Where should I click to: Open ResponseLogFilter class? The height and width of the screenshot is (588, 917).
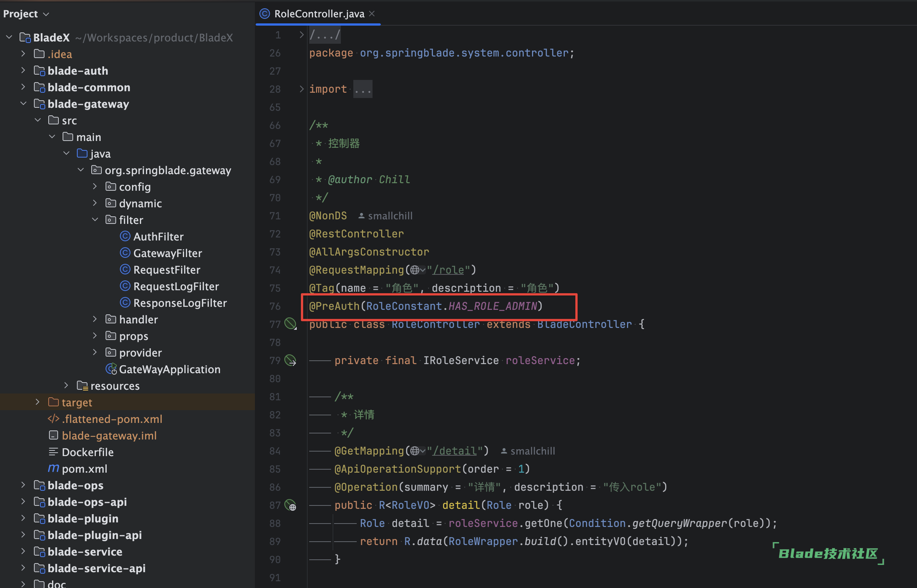pyautogui.click(x=179, y=303)
